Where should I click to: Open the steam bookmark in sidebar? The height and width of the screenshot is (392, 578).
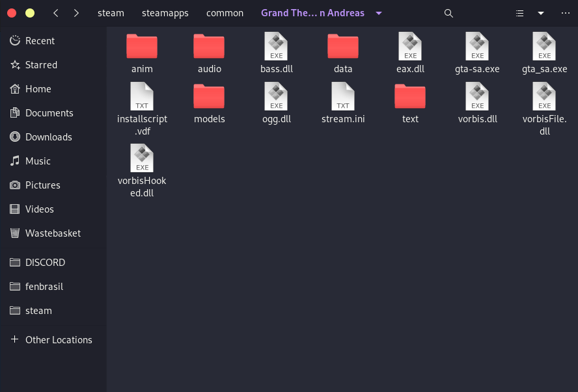click(53, 311)
